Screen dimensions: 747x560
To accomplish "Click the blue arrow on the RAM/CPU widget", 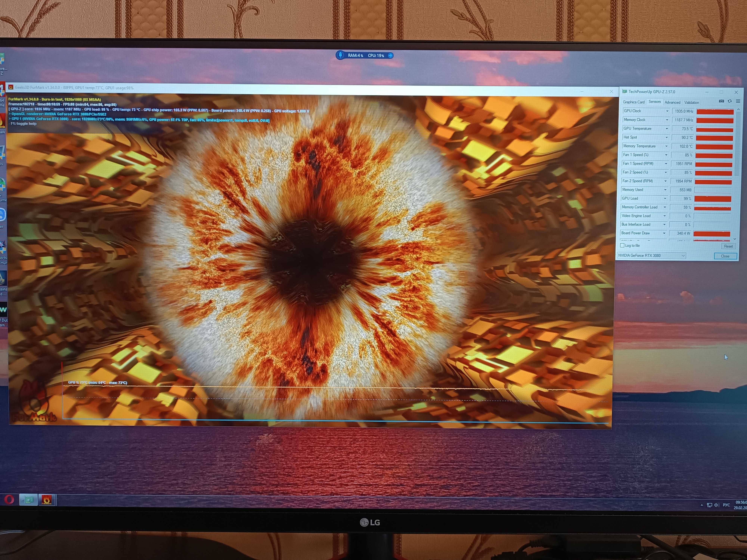I will coord(390,55).
